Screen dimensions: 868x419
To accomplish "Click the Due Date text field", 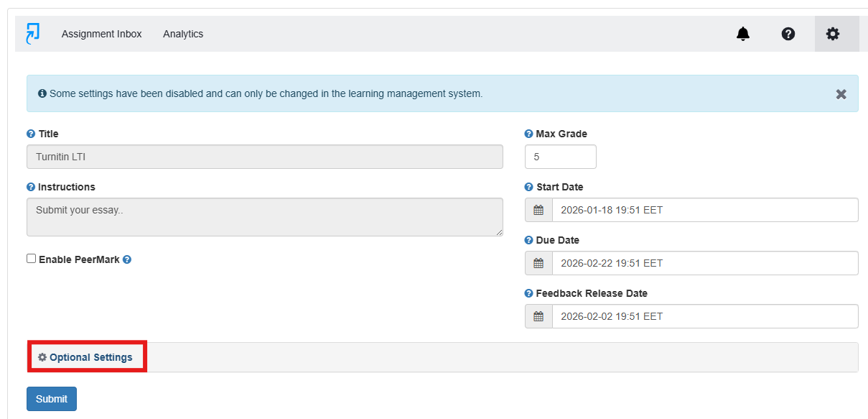I will pyautogui.click(x=704, y=263).
